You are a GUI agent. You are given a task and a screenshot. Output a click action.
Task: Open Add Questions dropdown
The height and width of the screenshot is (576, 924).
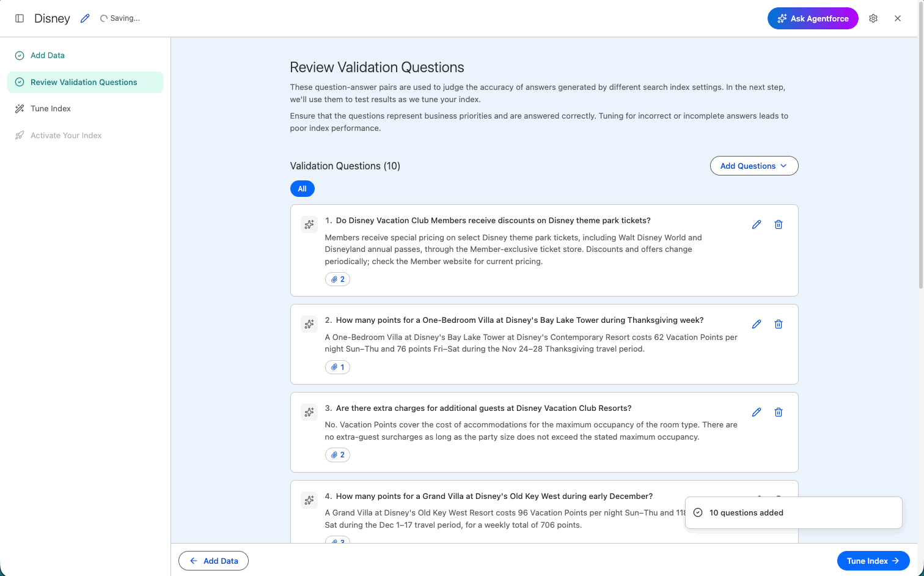coord(754,166)
